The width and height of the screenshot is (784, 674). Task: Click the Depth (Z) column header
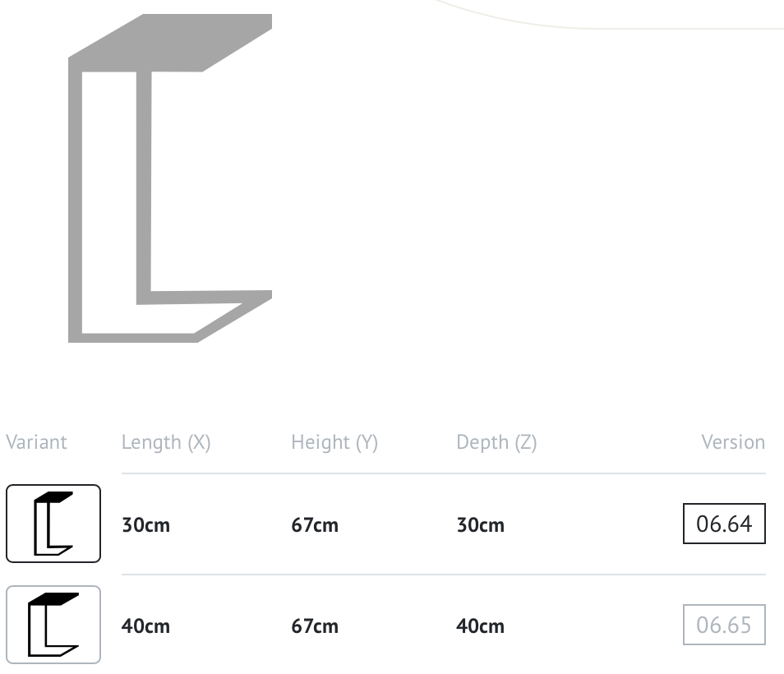click(x=496, y=442)
